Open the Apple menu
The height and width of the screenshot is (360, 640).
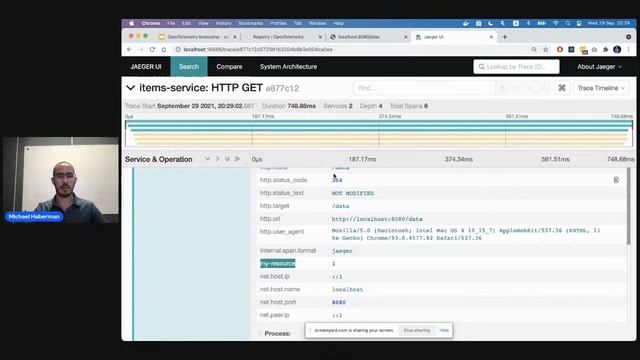131,23
